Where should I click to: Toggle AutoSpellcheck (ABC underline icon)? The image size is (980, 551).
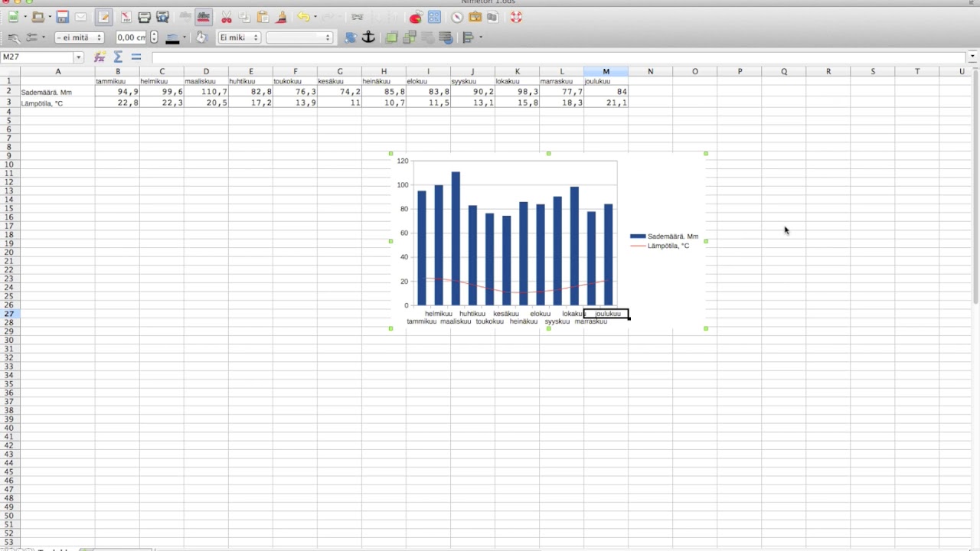204,17
